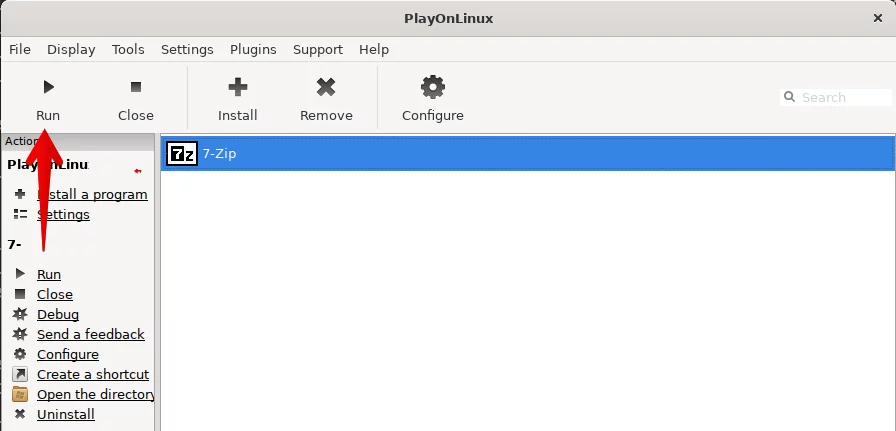Image resolution: width=896 pixels, height=431 pixels.
Task: Click the Install plus icon in toolbar
Action: (x=238, y=87)
